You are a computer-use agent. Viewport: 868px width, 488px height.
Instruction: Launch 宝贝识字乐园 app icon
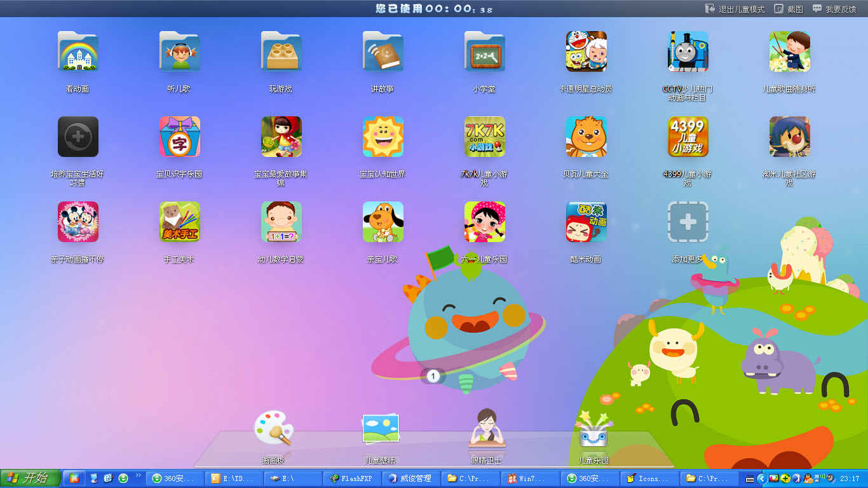179,137
